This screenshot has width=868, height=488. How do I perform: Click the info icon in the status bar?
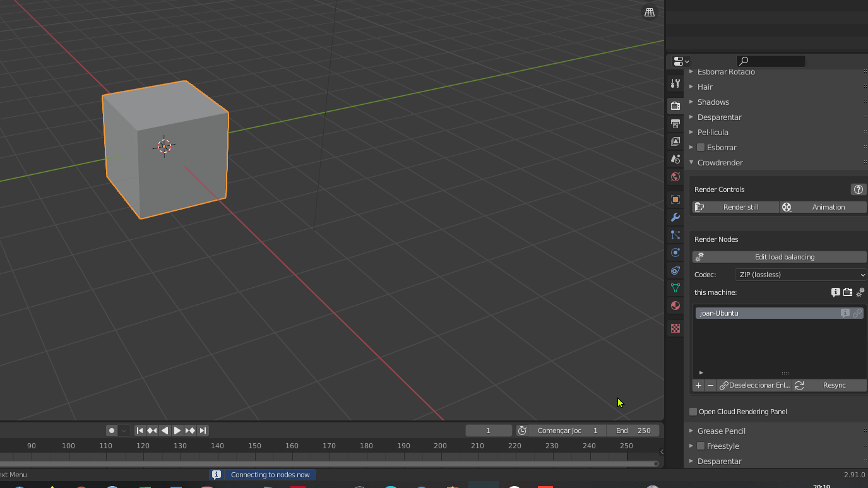pos(217,475)
